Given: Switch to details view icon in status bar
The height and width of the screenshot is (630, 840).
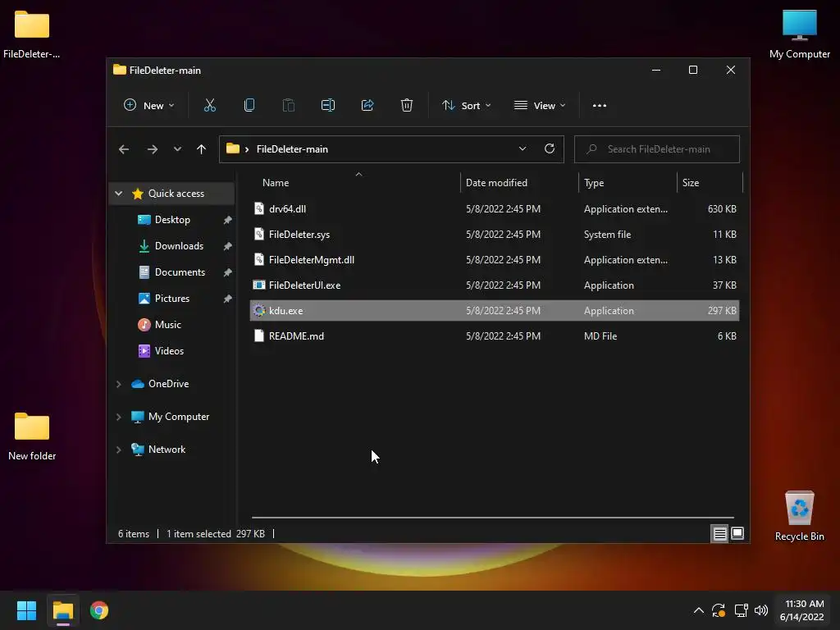Looking at the screenshot, I should click(x=719, y=533).
